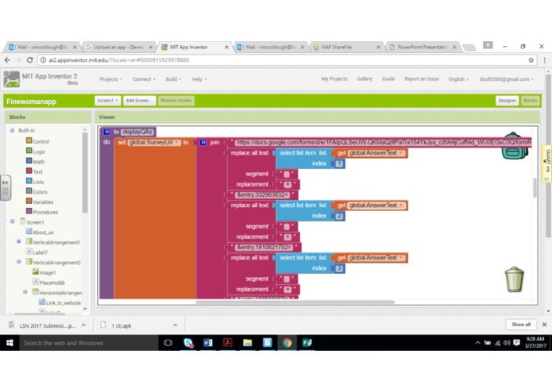Select the About_us component in tree

[40, 232]
